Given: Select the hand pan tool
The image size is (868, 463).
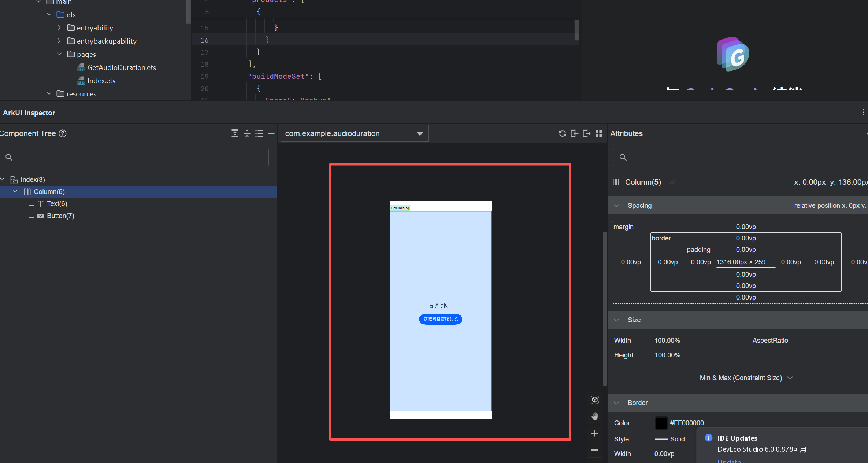Looking at the screenshot, I should (x=595, y=416).
